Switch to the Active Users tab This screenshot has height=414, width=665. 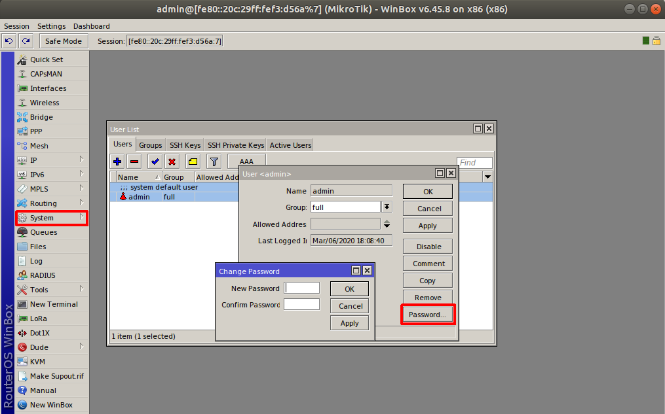pyautogui.click(x=290, y=145)
